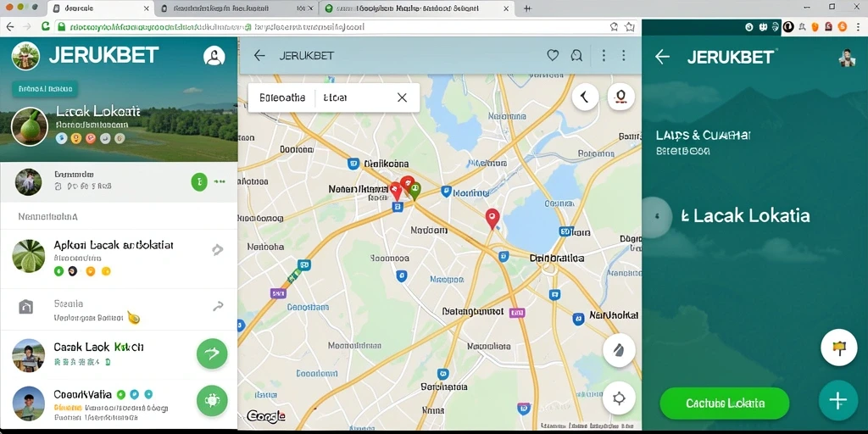The image size is (868, 434).
Task: Click the round orange-figure button on the map
Action: [621, 97]
